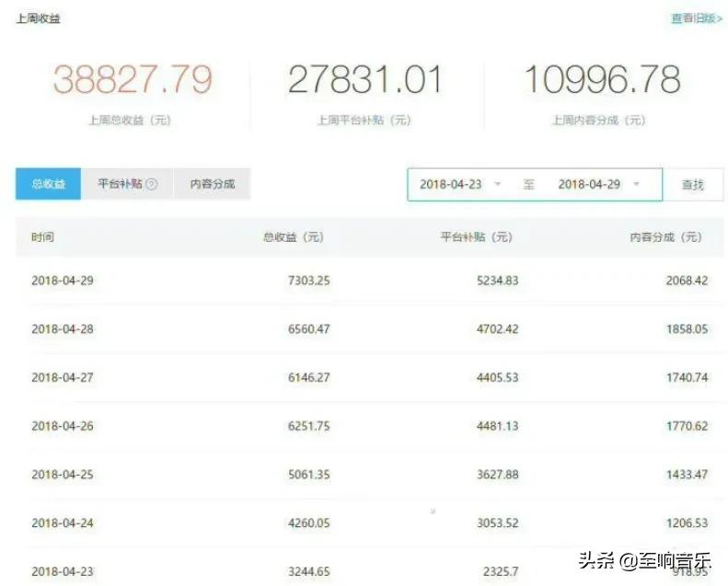The height and width of the screenshot is (586, 728).
Task: Select the 2018-04-27 date row cell
Action: [63, 378]
